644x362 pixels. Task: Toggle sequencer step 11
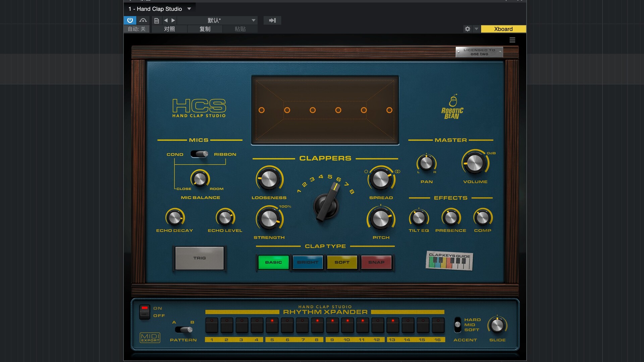[363, 325]
